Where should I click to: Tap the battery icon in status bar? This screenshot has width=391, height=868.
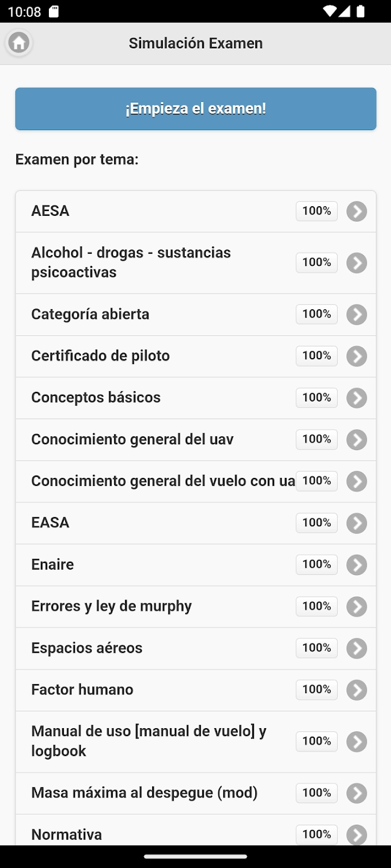click(x=361, y=11)
